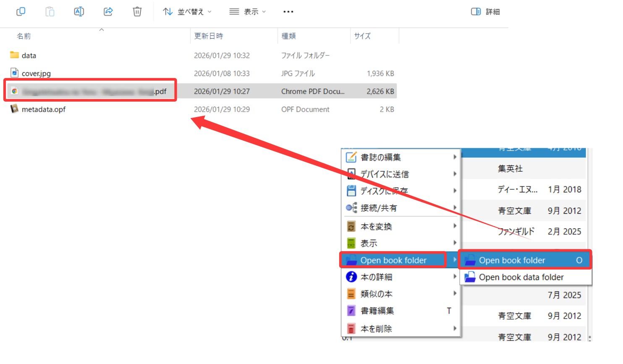This screenshot has width=623, height=364.
Task: Sort by サイズ column header
Action: coord(362,36)
